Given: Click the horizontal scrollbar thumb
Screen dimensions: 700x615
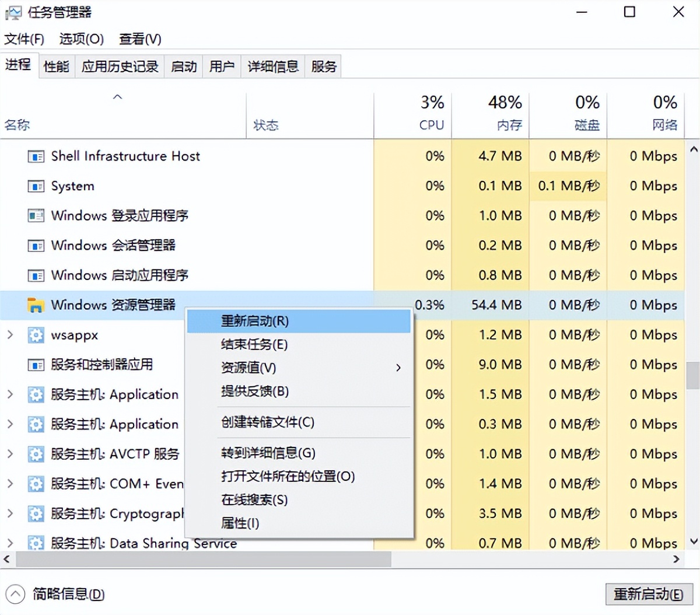Looking at the screenshot, I should [204, 559].
